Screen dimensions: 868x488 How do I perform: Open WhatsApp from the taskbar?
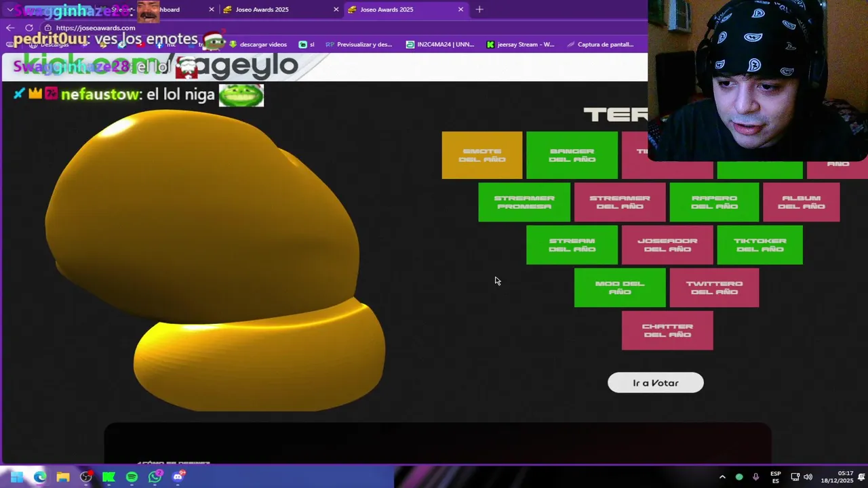click(x=155, y=477)
